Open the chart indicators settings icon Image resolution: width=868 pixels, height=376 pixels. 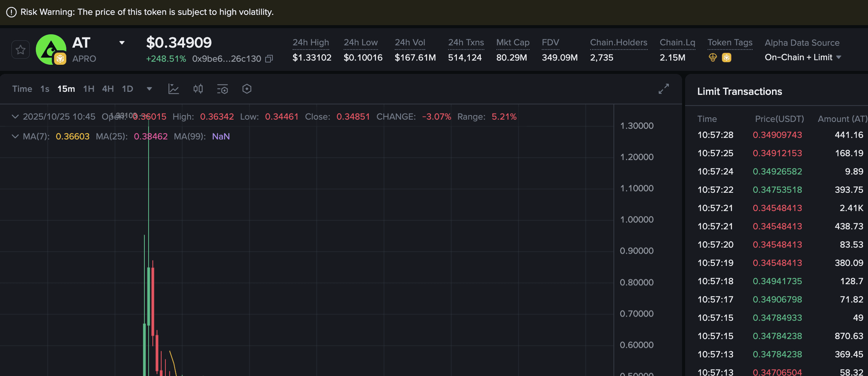pyautogui.click(x=223, y=89)
